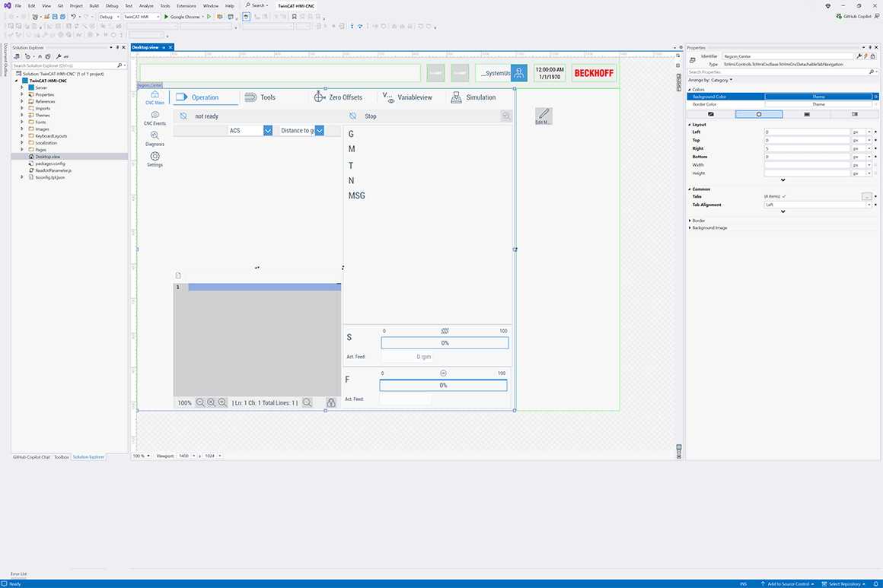
Task: Click green Start Google Chrome play icon
Action: tap(166, 17)
